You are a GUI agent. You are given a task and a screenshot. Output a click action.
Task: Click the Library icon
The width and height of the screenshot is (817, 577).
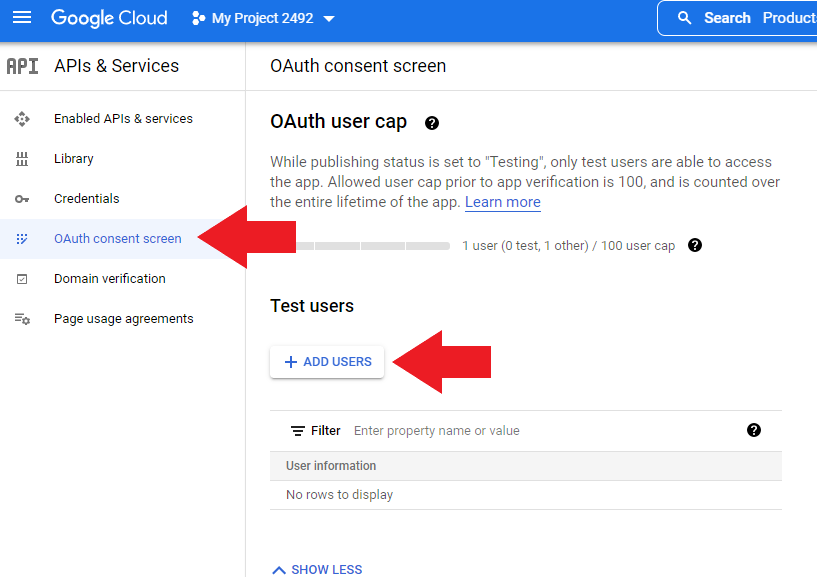22,159
